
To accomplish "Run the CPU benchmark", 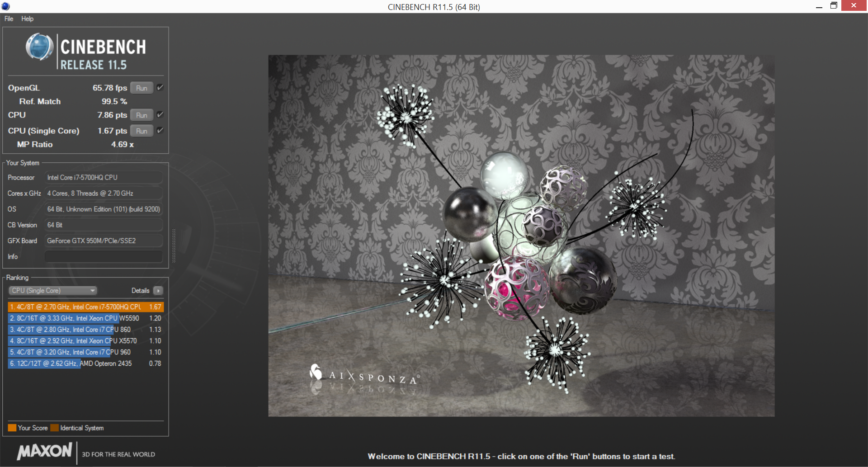I will pyautogui.click(x=142, y=115).
